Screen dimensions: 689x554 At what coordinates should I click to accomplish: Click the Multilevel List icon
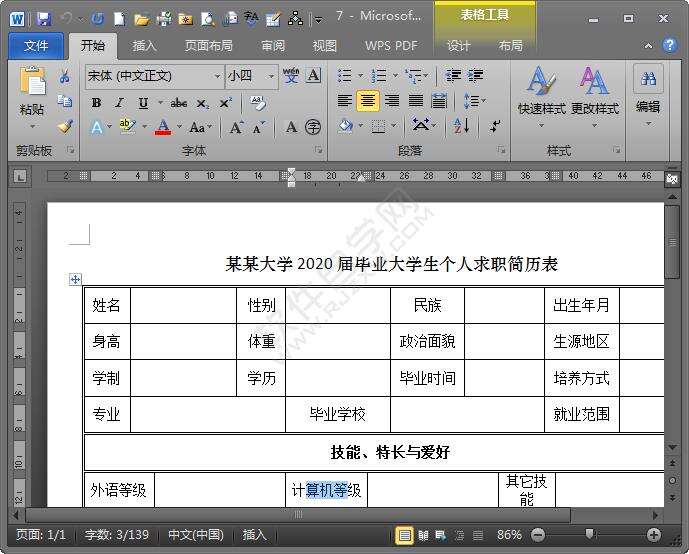(414, 76)
